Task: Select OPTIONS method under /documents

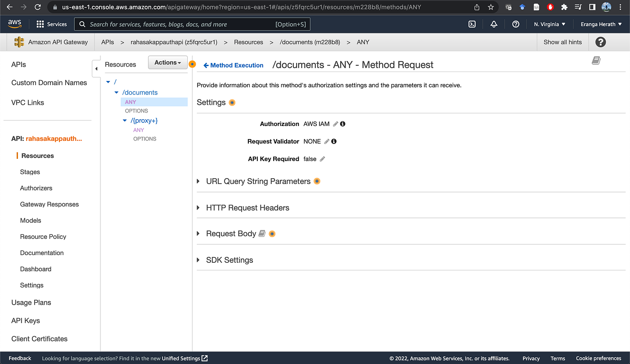Action: (136, 111)
